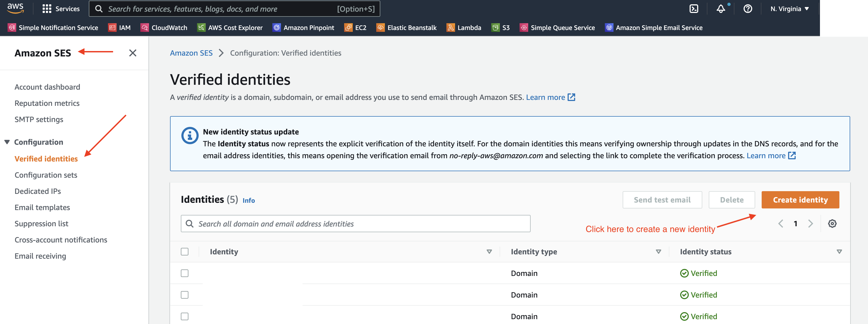Click the Amazon SES breadcrumb link
This screenshot has width=868, height=324.
point(191,53)
